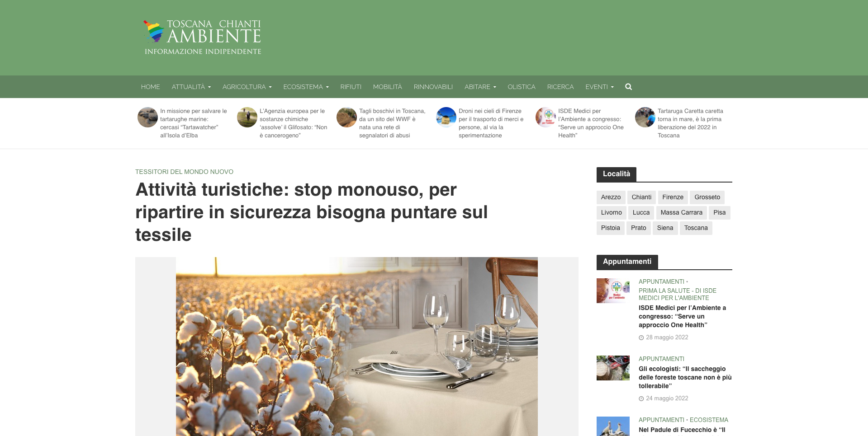868x436 pixels.
Task: Expand the Ecosistema dropdown menu
Action: click(306, 87)
